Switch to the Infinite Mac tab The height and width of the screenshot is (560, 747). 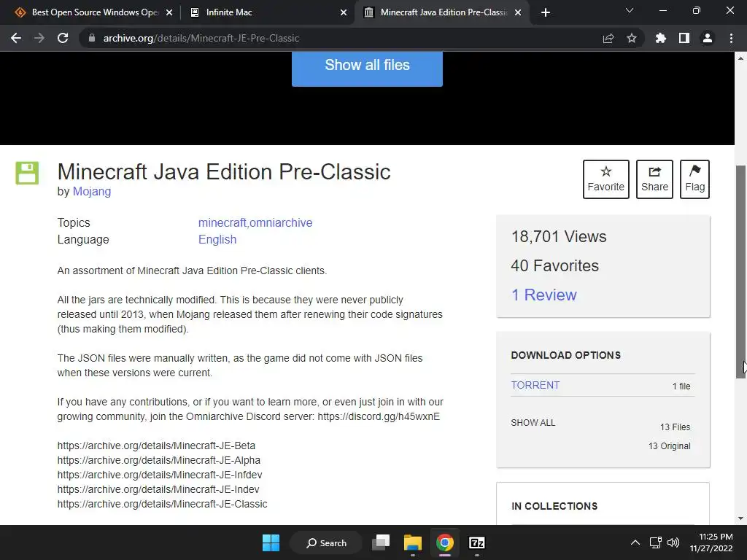tap(267, 12)
